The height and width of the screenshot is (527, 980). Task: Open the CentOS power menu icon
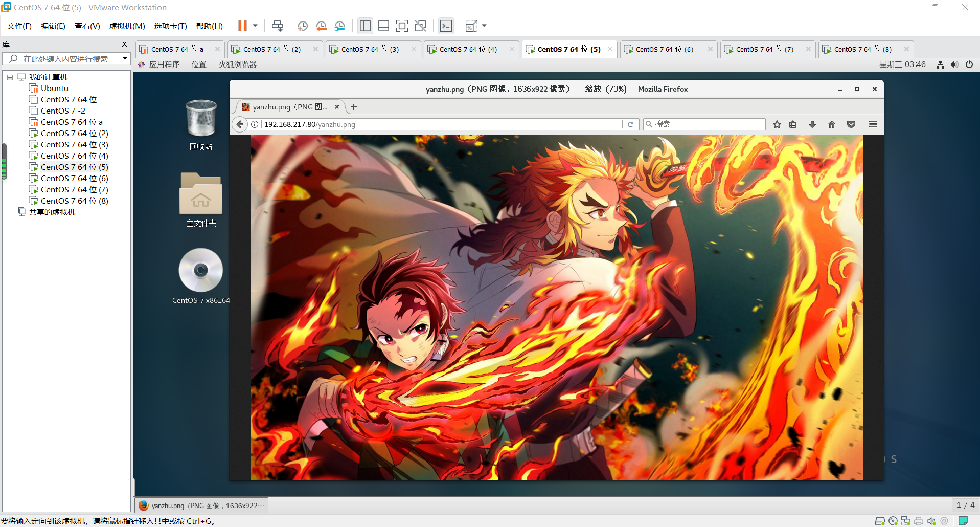point(969,64)
